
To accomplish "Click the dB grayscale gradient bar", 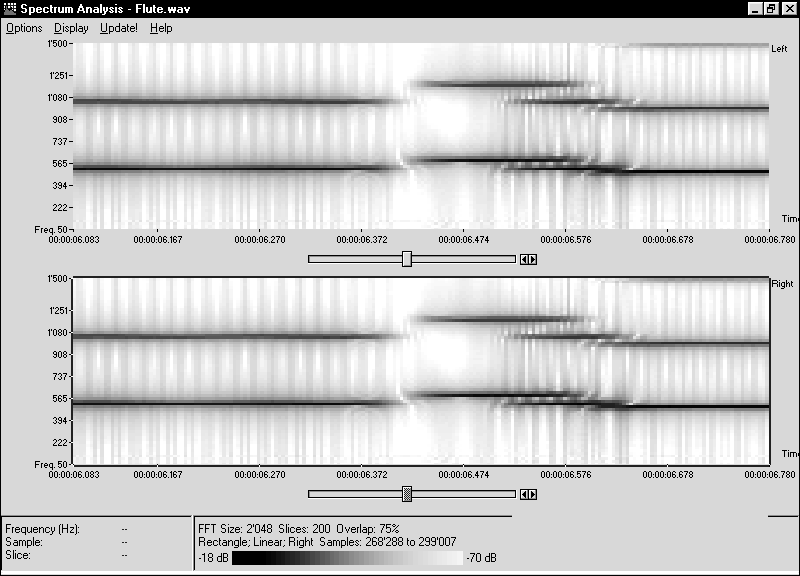I will pyautogui.click(x=347, y=557).
